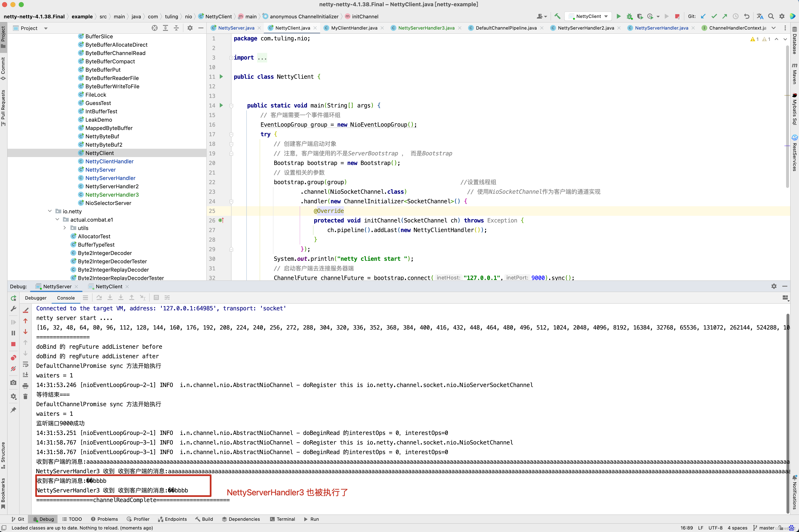Click the View Breakpoints icon
Screen dimensions: 799x532
[13, 358]
